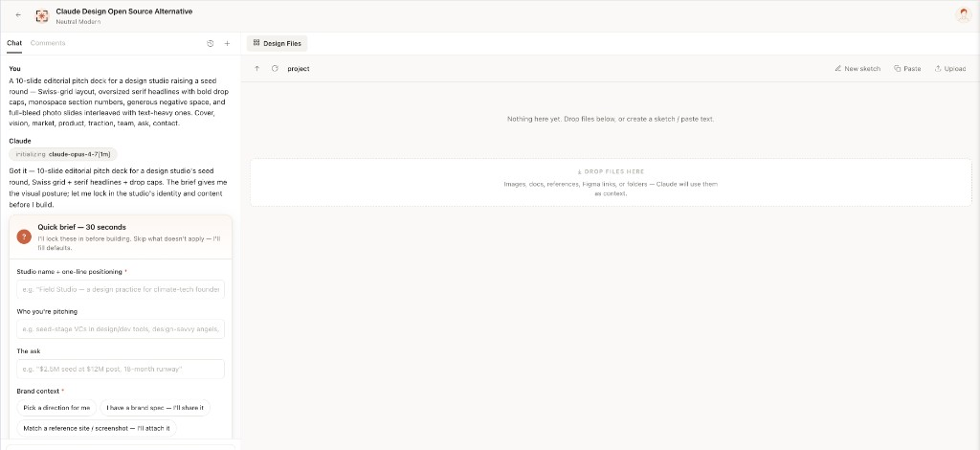Start a new chat with plus icon
Image resolution: width=980 pixels, height=450 pixels.
227,43
